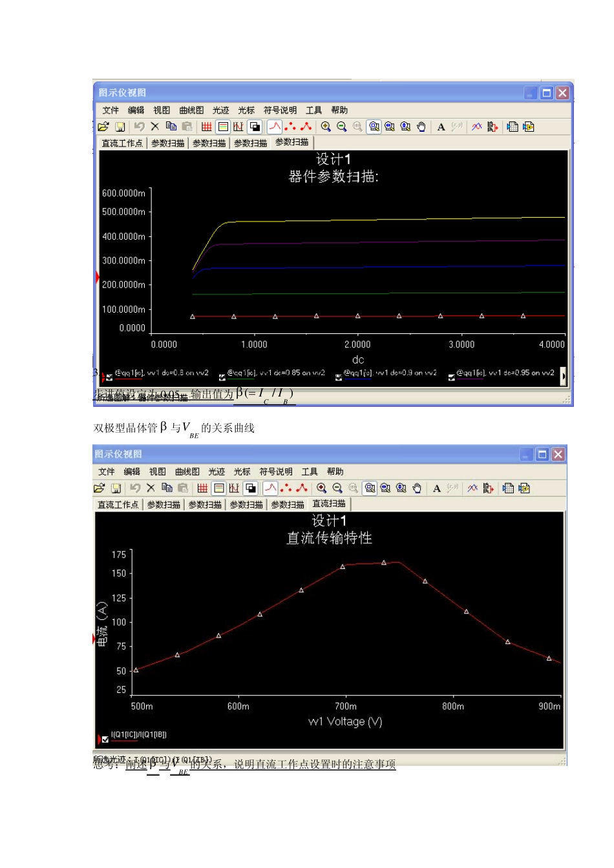Click legend scroll arrow in 器件参数扫描 window
This screenshot has width=614, height=868.
pyautogui.click(x=563, y=375)
